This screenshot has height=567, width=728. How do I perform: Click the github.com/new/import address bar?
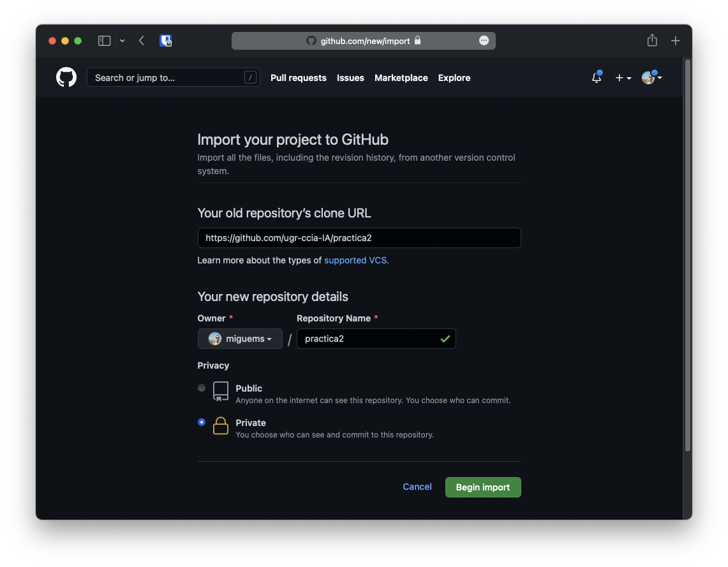[364, 41]
